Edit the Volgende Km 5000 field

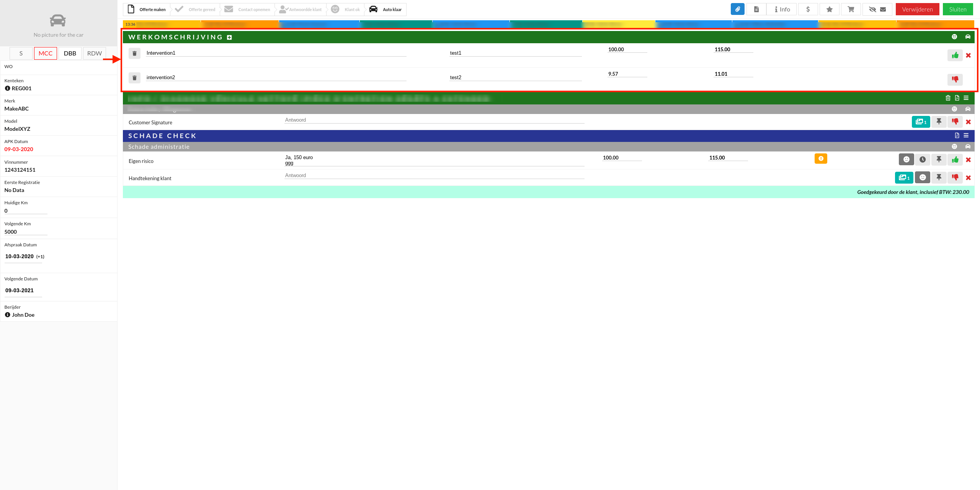pyautogui.click(x=26, y=232)
